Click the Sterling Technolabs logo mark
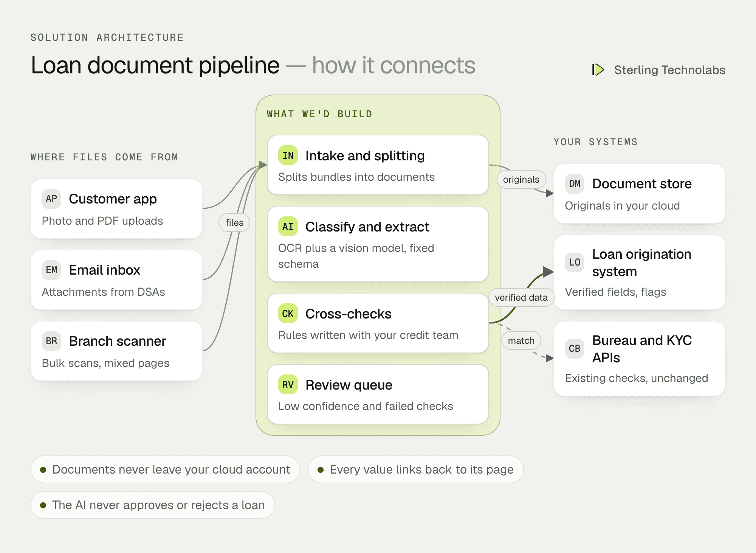The height and width of the screenshot is (553, 756). [x=598, y=70]
